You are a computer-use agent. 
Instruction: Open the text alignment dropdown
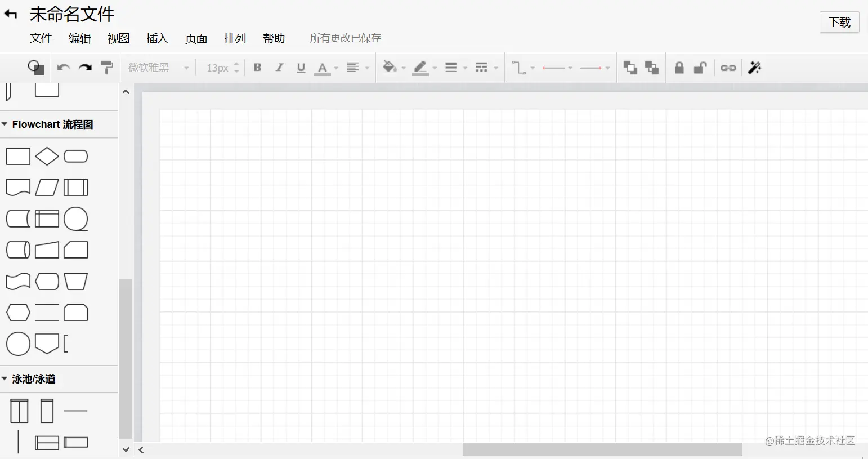[357, 68]
